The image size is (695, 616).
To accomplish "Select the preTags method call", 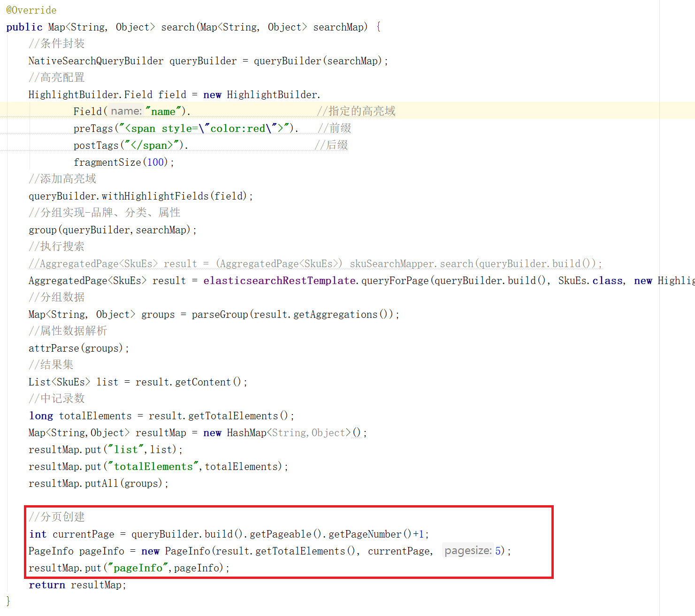I will [x=93, y=129].
